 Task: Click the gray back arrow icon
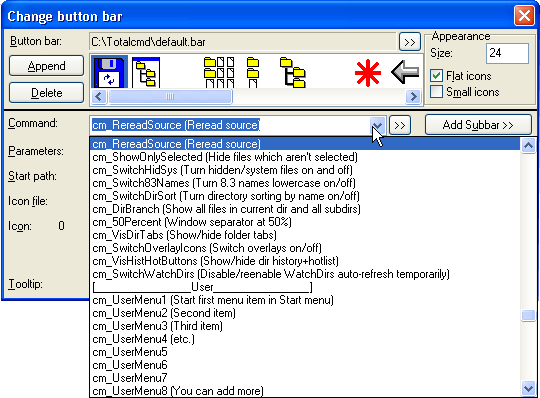[x=405, y=72]
